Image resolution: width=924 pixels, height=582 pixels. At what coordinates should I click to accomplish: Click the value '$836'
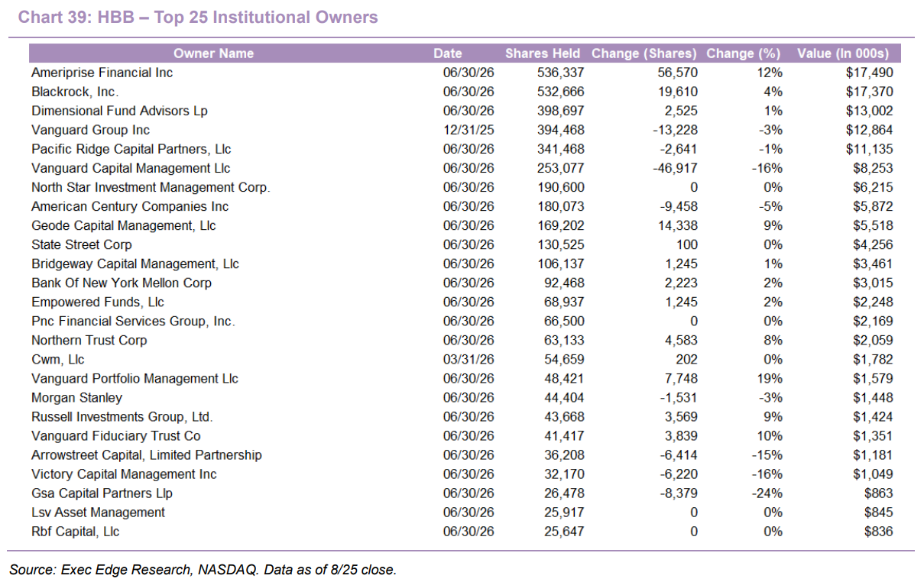point(879,531)
